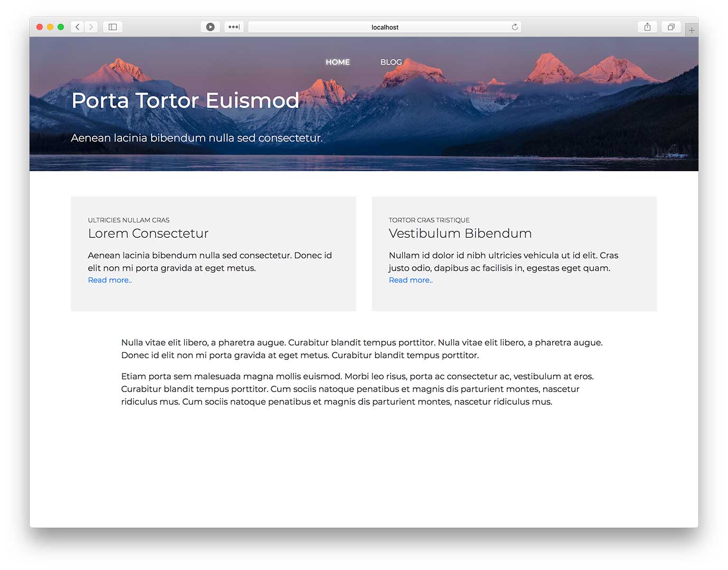Click the localhost address bar

click(385, 27)
